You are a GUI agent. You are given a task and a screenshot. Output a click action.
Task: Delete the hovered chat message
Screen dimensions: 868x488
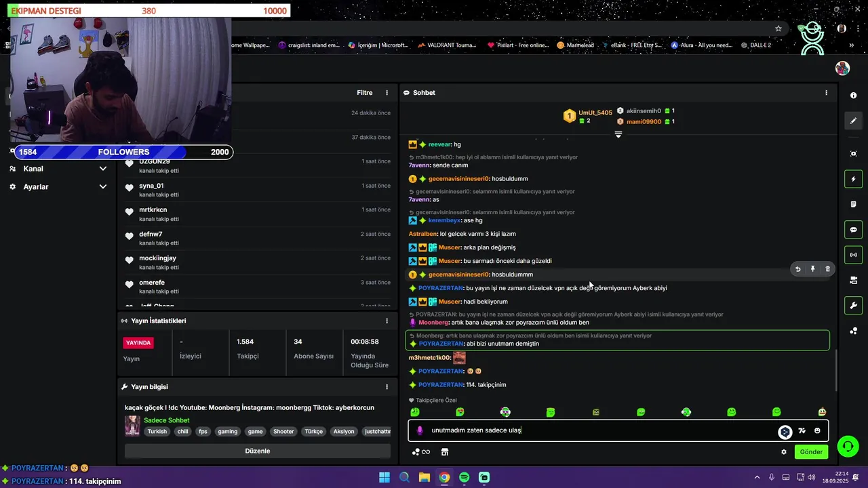pos(827,269)
